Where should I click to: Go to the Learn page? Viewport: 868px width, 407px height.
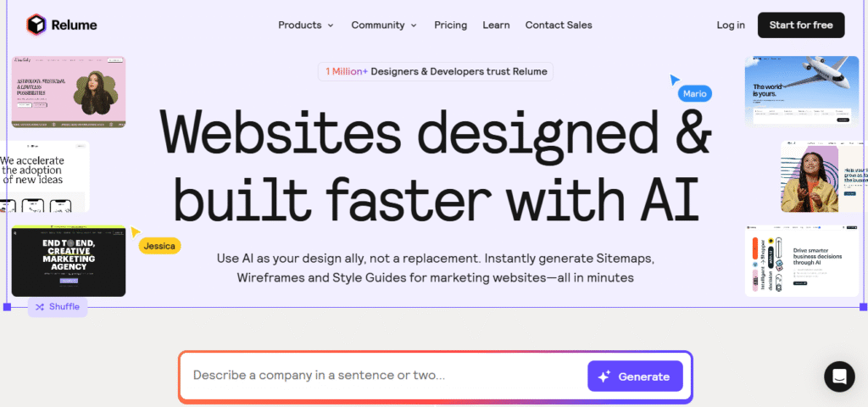coord(496,25)
